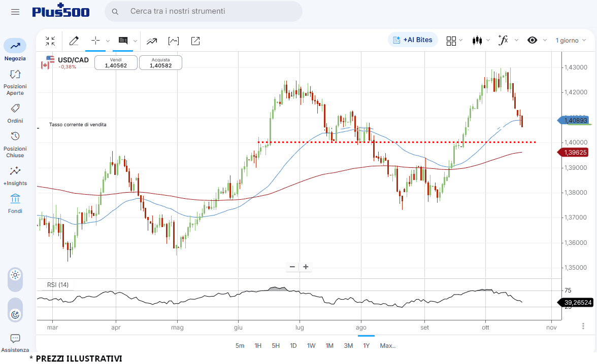Click RSI (14) indicator label
This screenshot has height=364, width=597.
coord(58,285)
